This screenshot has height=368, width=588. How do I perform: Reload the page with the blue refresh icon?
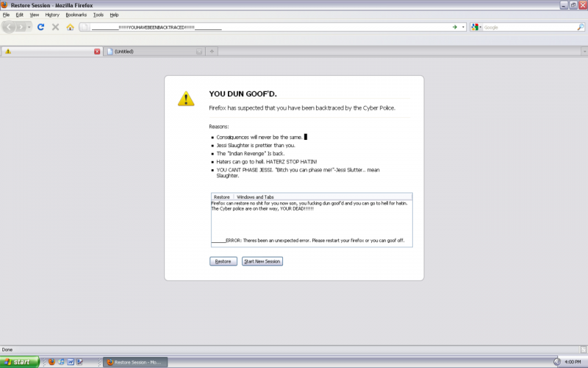pyautogui.click(x=41, y=27)
